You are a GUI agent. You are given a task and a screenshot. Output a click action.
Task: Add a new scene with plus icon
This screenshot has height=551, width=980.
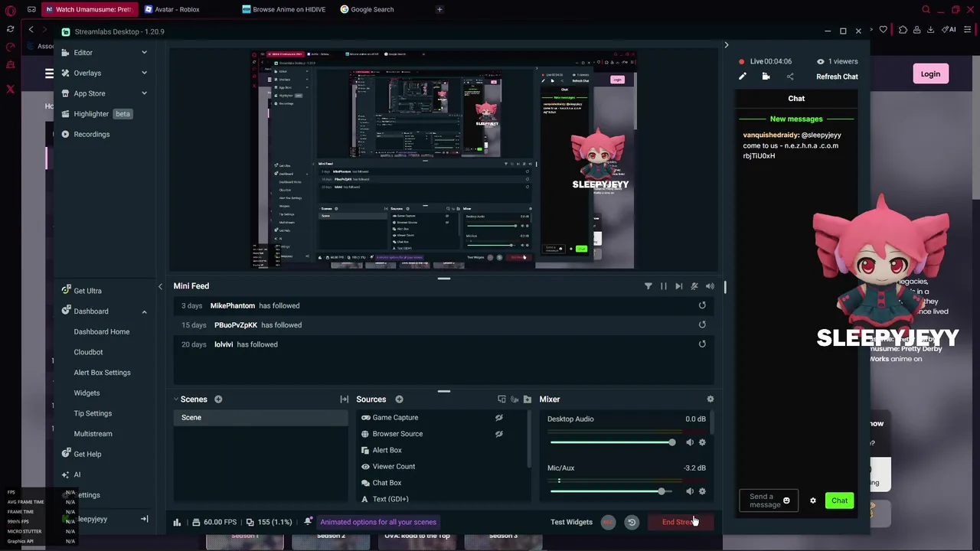point(218,399)
